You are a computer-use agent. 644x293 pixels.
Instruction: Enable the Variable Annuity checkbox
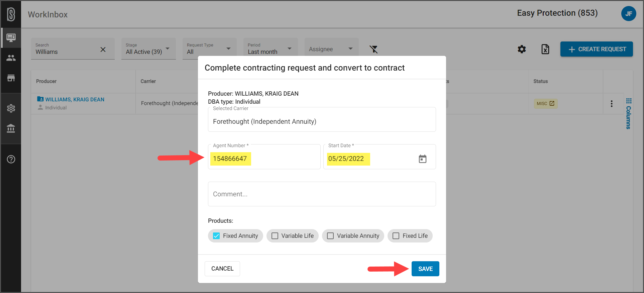[x=330, y=236]
